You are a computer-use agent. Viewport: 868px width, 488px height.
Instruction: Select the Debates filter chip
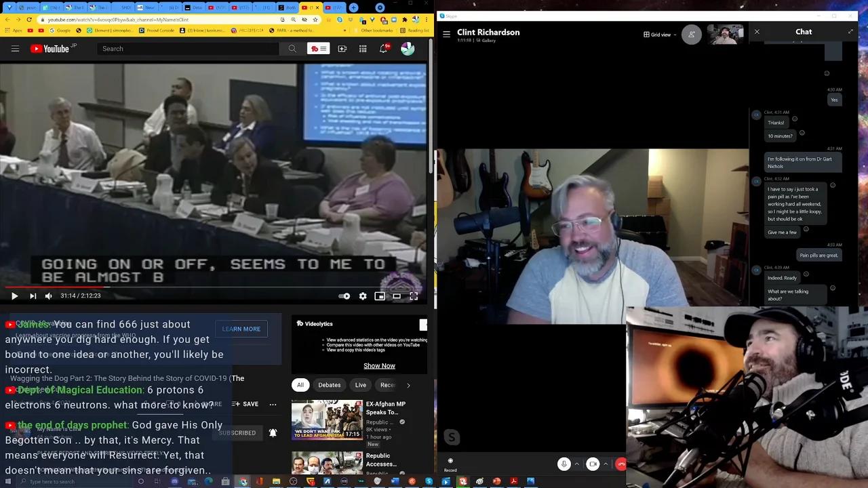(x=330, y=385)
